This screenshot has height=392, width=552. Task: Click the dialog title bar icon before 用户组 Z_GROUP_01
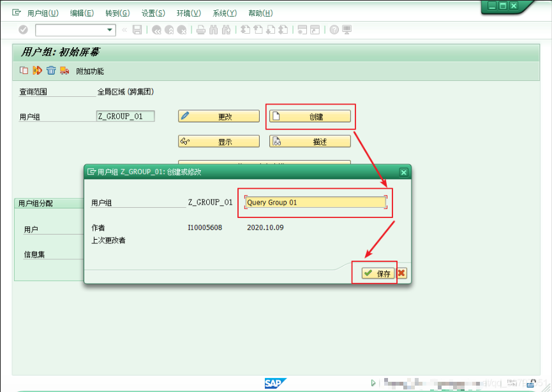[91, 171]
